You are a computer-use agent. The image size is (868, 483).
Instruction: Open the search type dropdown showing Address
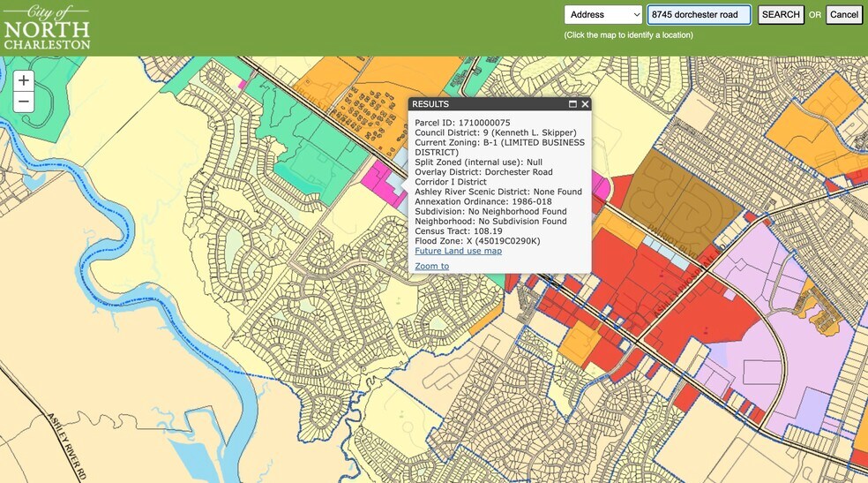(x=603, y=15)
